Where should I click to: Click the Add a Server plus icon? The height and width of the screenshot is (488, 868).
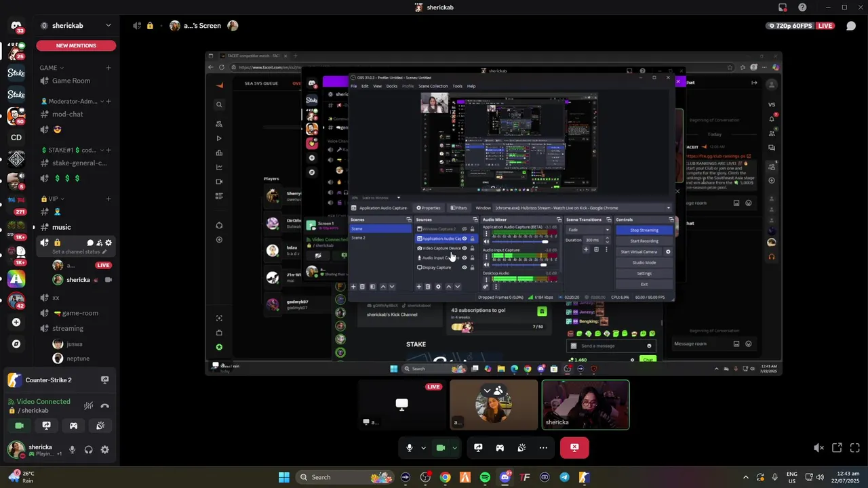tap(16, 322)
